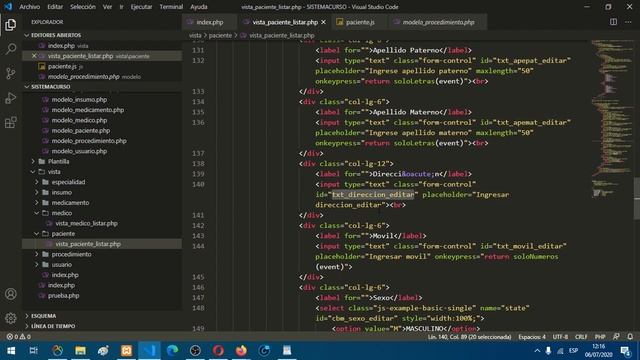Screen dimensions: 640x360
Task: Launch File Explorer from taskbar
Action: pyautogui.click(x=80, y=351)
